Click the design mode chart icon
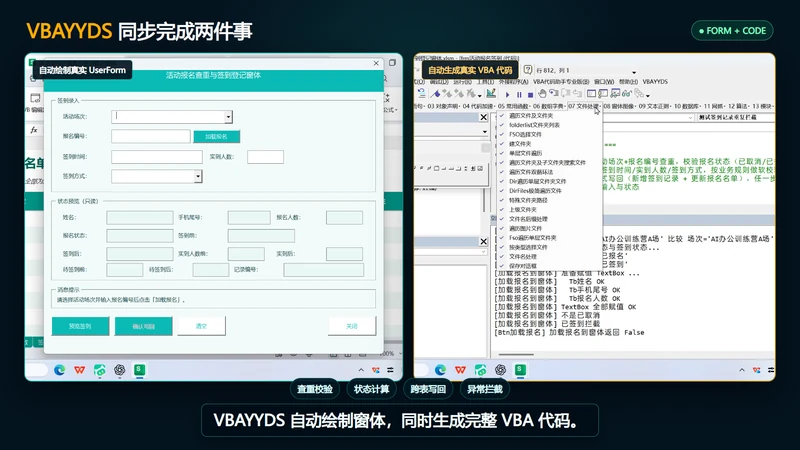 (x=491, y=93)
